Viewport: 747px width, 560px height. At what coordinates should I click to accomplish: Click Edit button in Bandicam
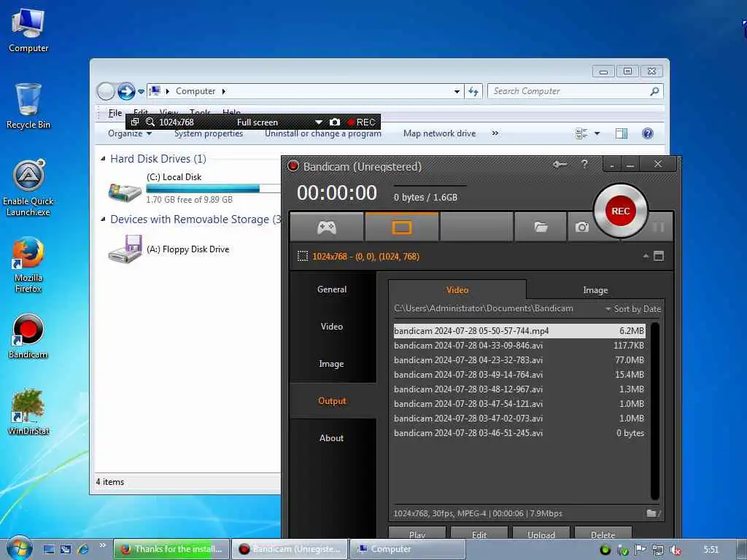pos(479,534)
